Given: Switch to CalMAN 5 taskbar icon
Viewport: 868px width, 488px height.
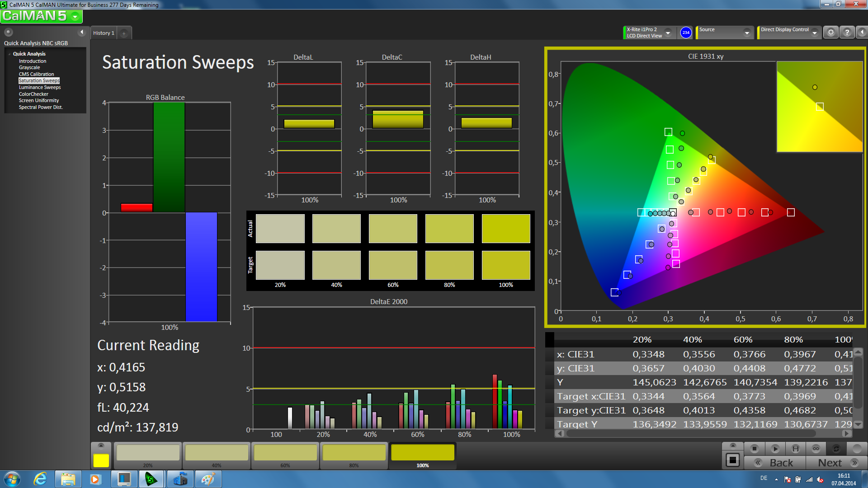Looking at the screenshot, I should (151, 479).
